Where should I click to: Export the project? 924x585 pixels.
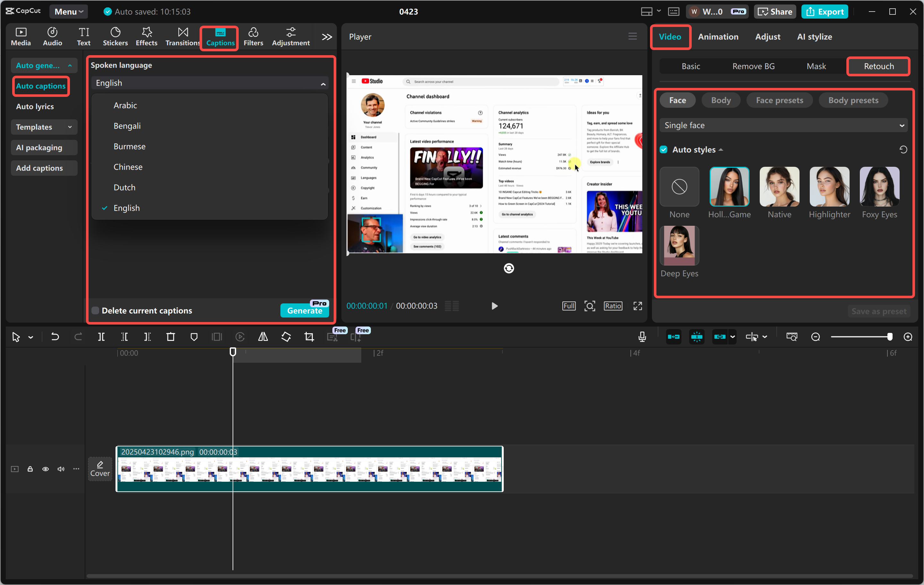click(825, 12)
